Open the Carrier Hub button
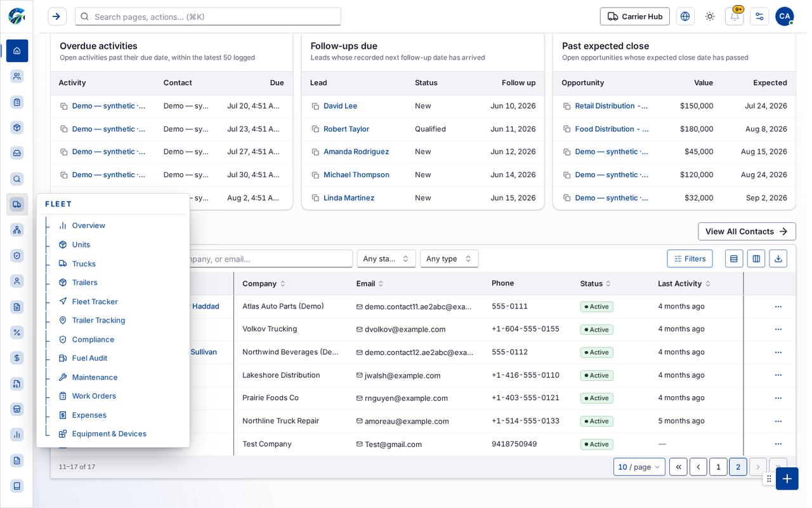Screen dimensions: 812x508 pyautogui.click(x=635, y=17)
